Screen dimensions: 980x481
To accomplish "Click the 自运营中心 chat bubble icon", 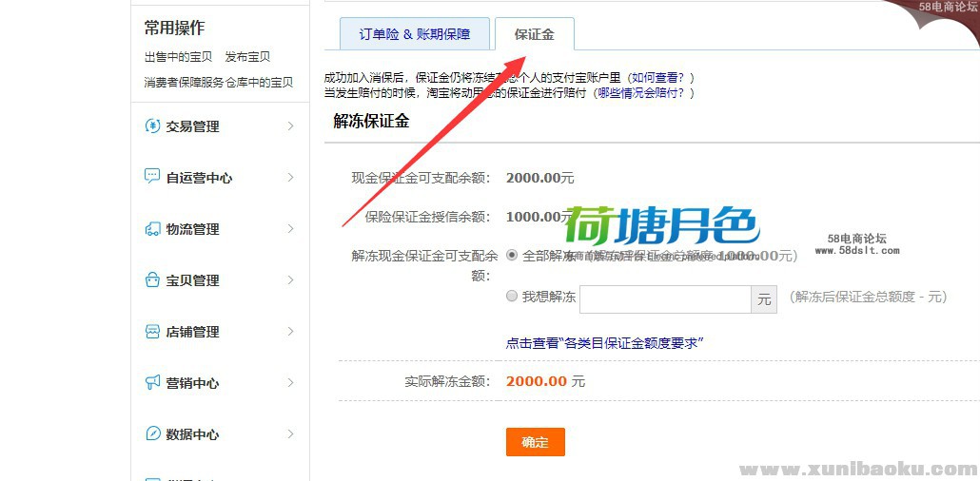I will tap(152, 177).
